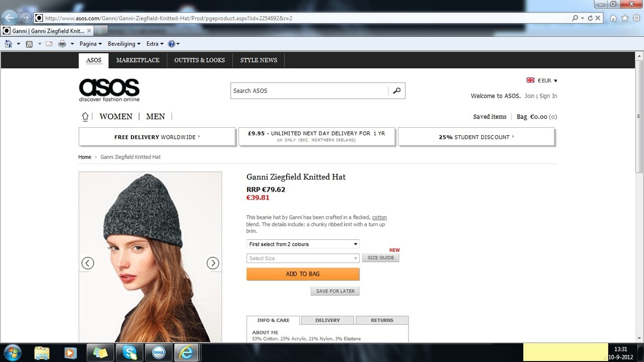Open Windows Start menu
The height and width of the screenshot is (362, 644).
coord(12,352)
